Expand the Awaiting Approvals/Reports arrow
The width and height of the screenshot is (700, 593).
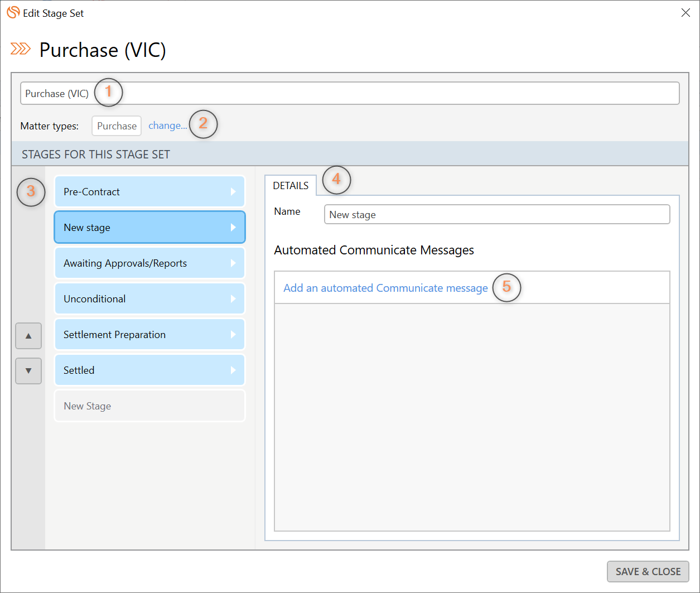pyautogui.click(x=233, y=263)
